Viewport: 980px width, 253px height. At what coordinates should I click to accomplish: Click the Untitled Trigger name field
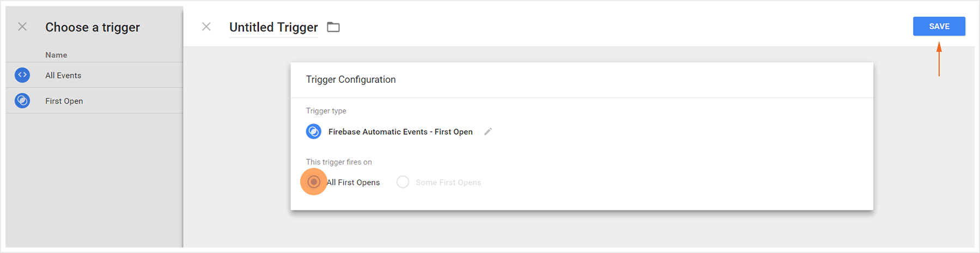[273, 27]
